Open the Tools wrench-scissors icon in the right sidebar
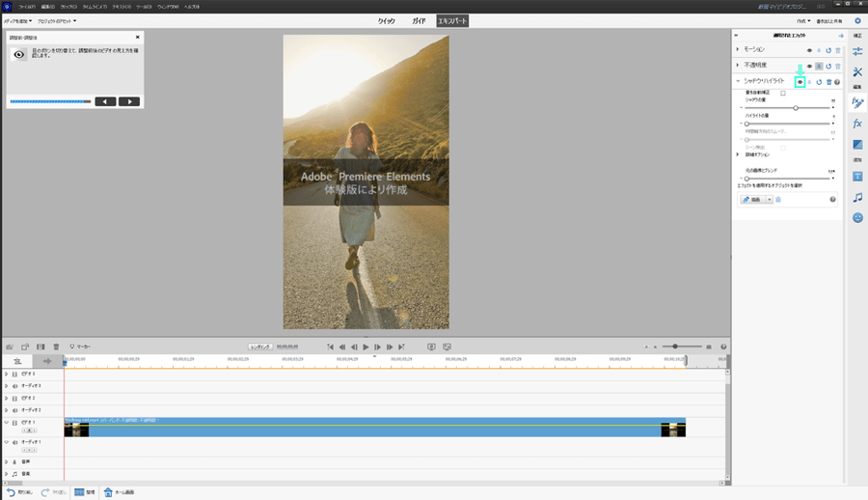 click(857, 72)
